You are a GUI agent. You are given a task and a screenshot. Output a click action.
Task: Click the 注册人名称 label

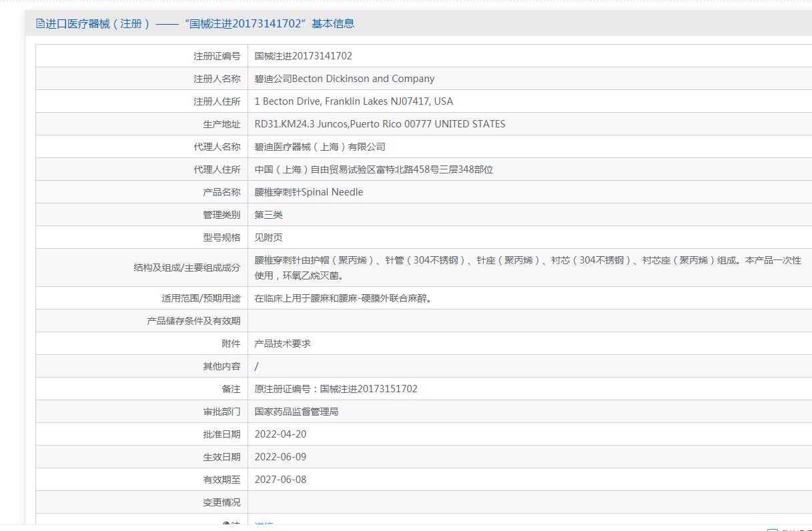pos(217,79)
